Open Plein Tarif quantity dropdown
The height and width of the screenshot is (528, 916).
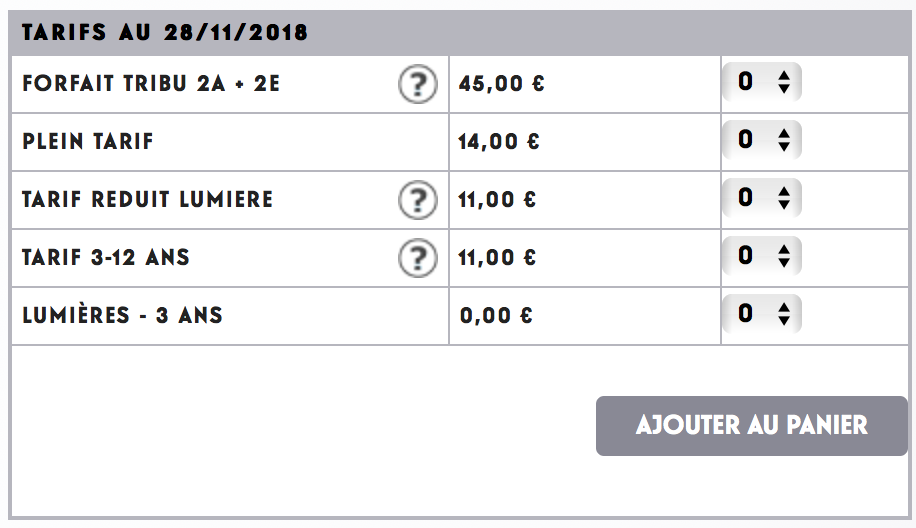762,140
